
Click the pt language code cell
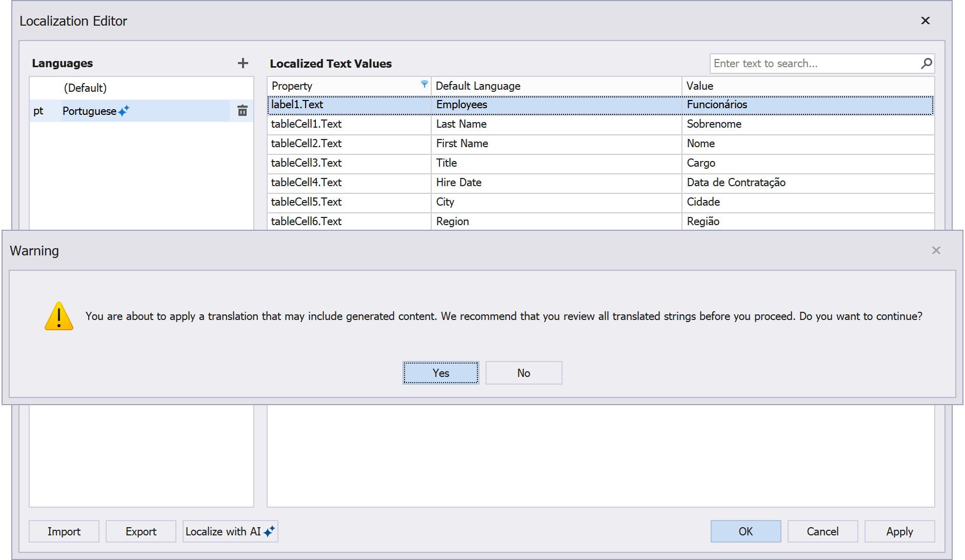pyautogui.click(x=45, y=111)
